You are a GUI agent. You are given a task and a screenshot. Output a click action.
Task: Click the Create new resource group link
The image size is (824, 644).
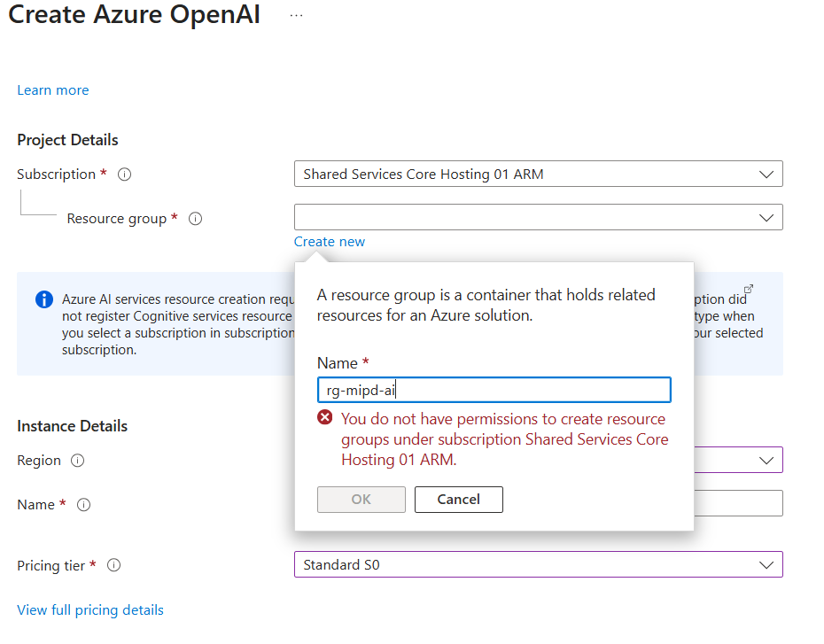[330, 242]
